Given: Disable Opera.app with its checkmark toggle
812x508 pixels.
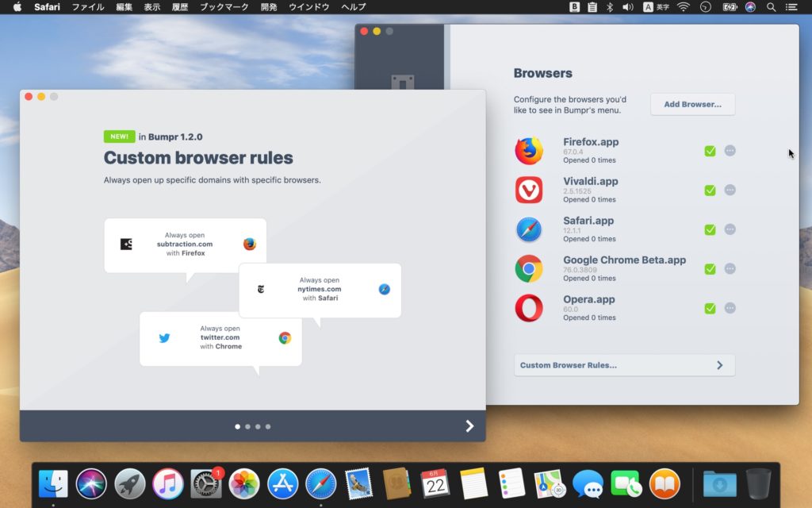Looking at the screenshot, I should pos(710,308).
